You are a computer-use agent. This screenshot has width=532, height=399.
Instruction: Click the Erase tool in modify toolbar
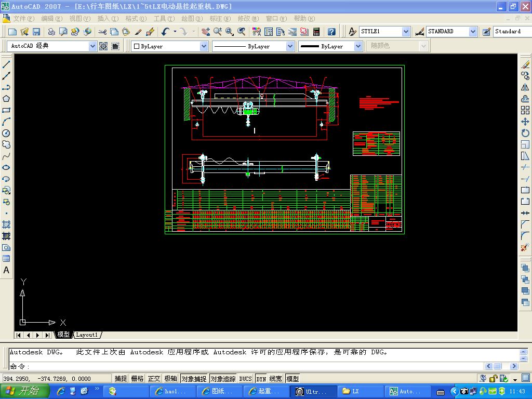coord(525,64)
